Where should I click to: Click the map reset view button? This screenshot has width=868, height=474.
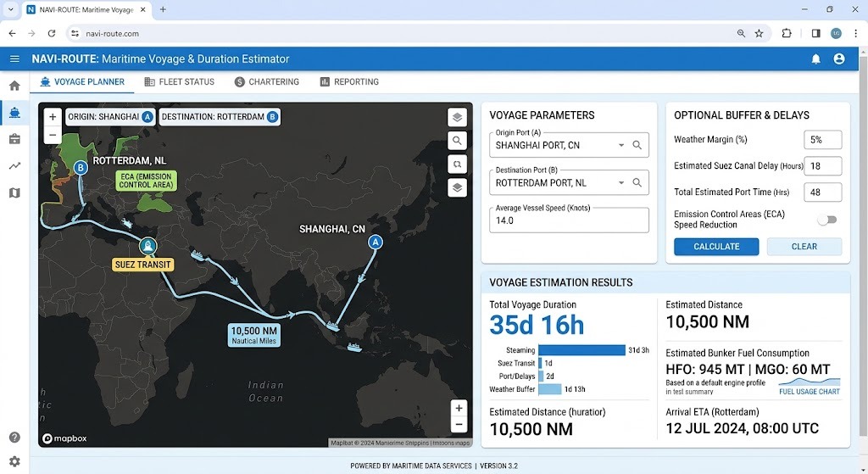457,165
